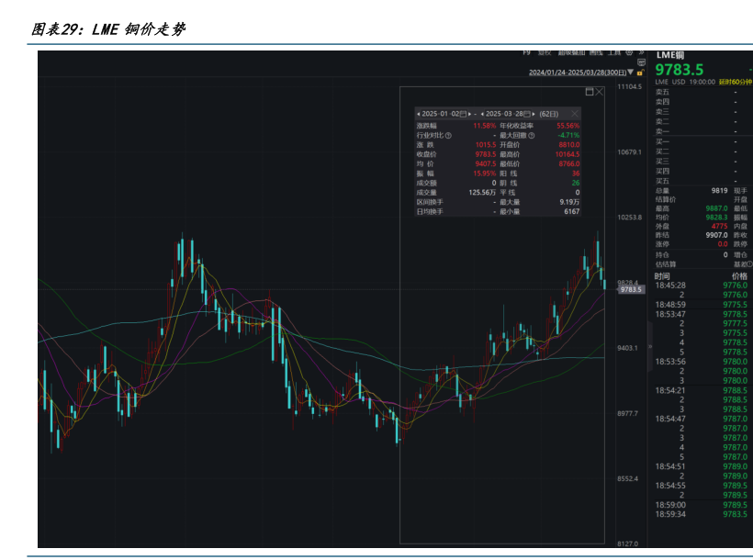Click the 最大量 value 9.19万
Image resolution: width=753 pixels, height=560 pixels.
tap(569, 202)
